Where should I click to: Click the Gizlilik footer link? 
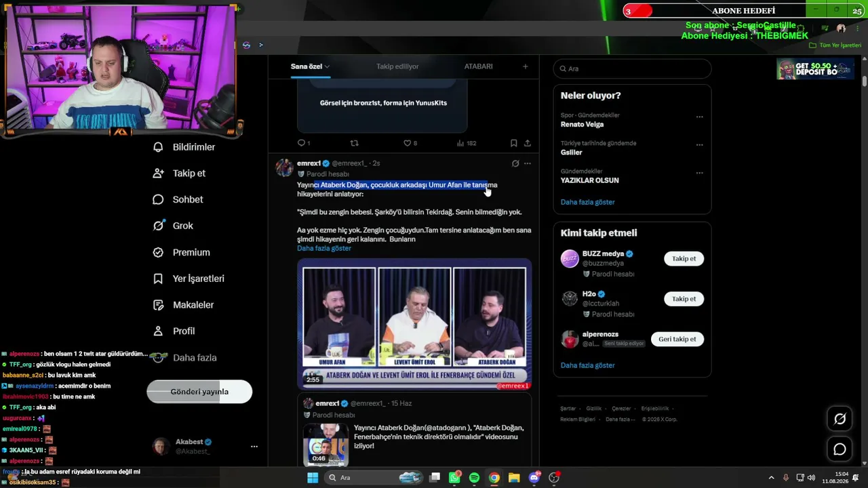click(594, 409)
